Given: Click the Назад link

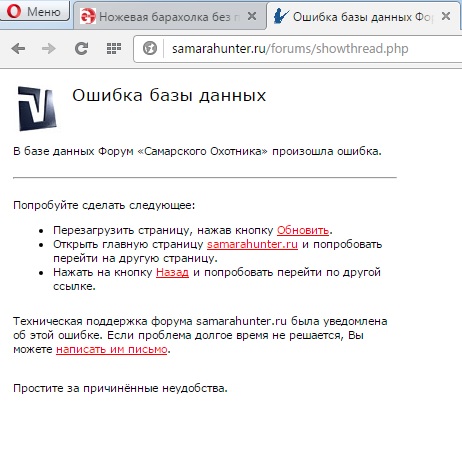Looking at the screenshot, I should point(172,272).
